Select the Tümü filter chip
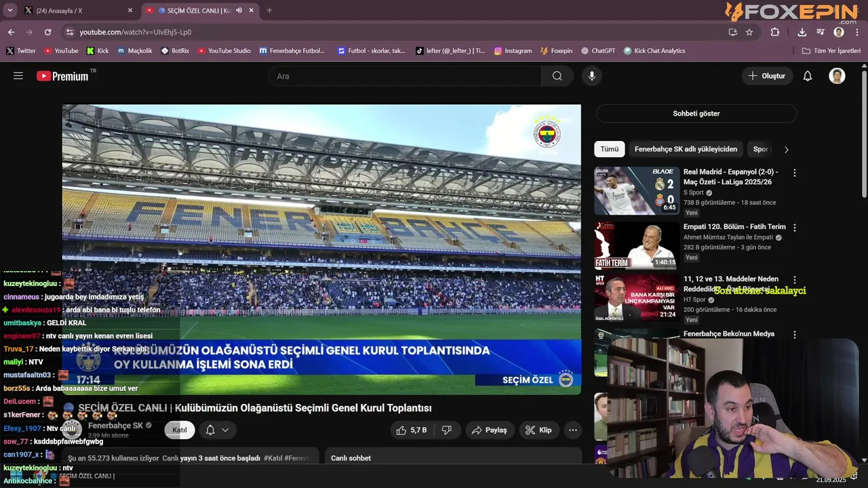The width and height of the screenshot is (868, 488). pyautogui.click(x=610, y=149)
